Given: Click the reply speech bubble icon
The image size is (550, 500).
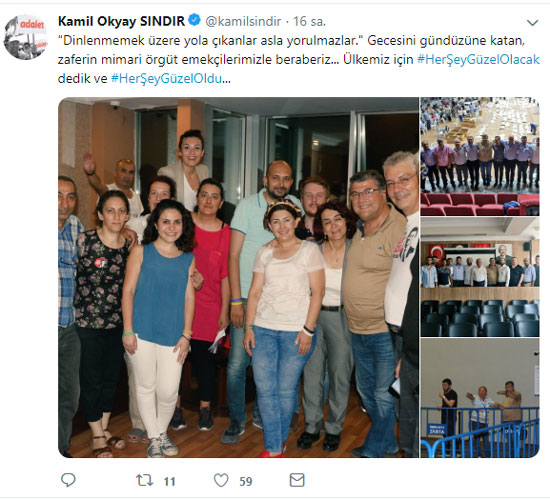Looking at the screenshot, I should [68, 480].
